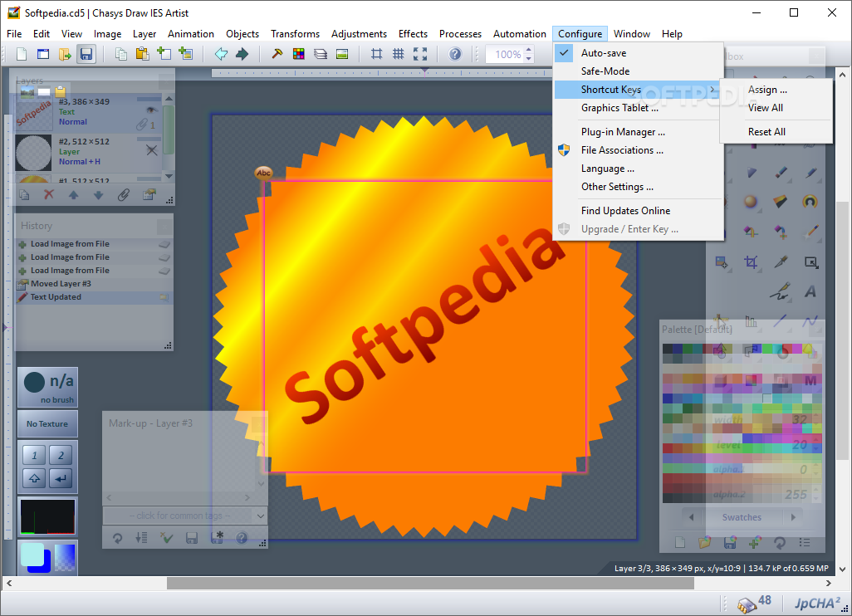The height and width of the screenshot is (616, 852).
Task: Open the Adjustments menu
Action: [x=360, y=34]
